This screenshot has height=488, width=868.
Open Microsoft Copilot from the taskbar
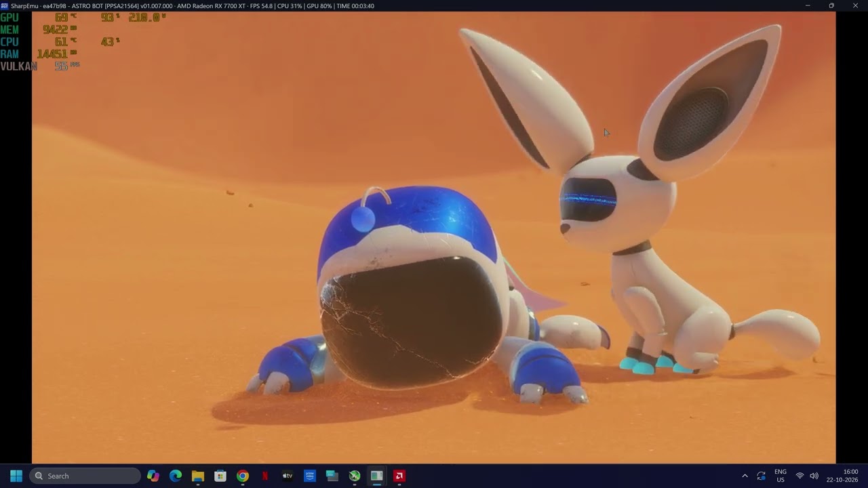153,476
